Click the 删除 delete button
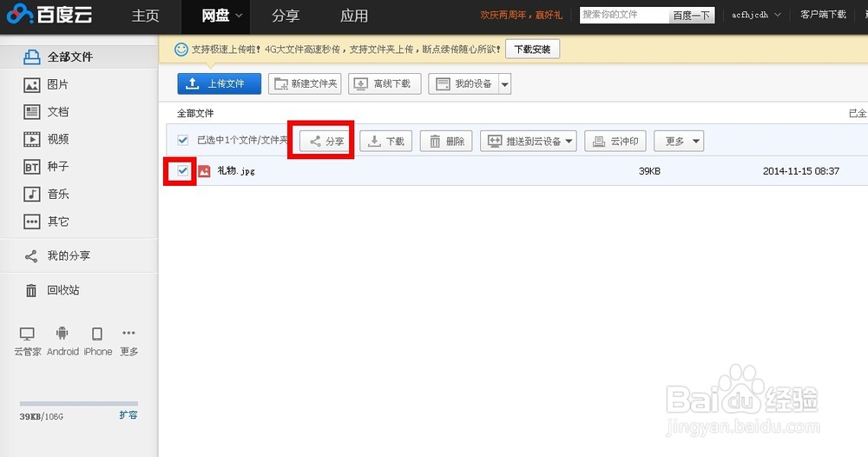Screen dimensions: 868x457 point(446,142)
